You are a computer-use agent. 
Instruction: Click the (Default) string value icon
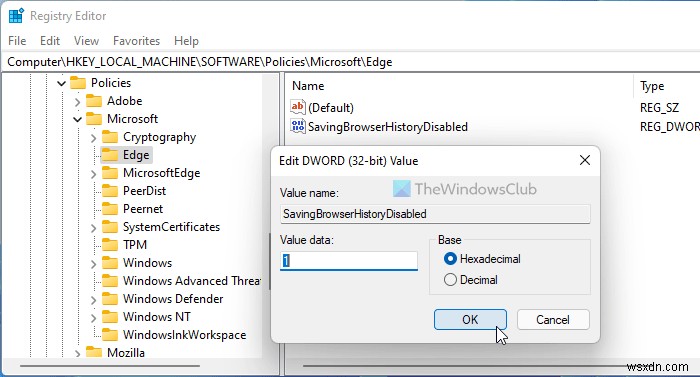(x=297, y=107)
